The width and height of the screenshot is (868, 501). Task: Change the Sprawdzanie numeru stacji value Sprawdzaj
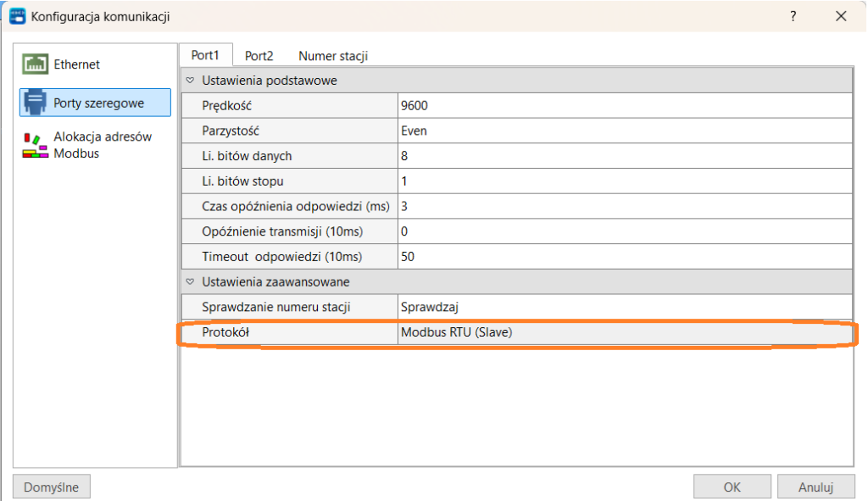625,307
